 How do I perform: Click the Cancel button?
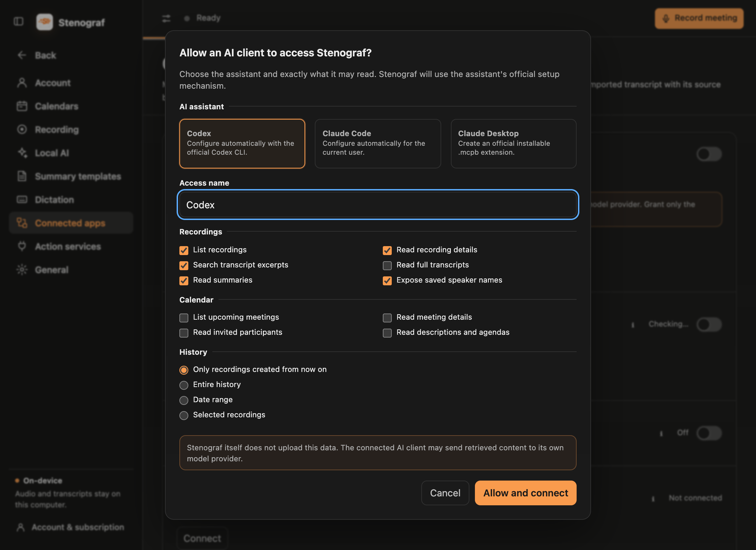coord(445,493)
